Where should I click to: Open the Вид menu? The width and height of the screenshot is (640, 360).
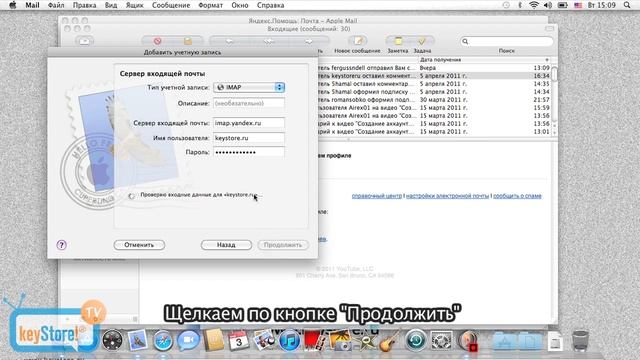pyautogui.click(x=111, y=5)
